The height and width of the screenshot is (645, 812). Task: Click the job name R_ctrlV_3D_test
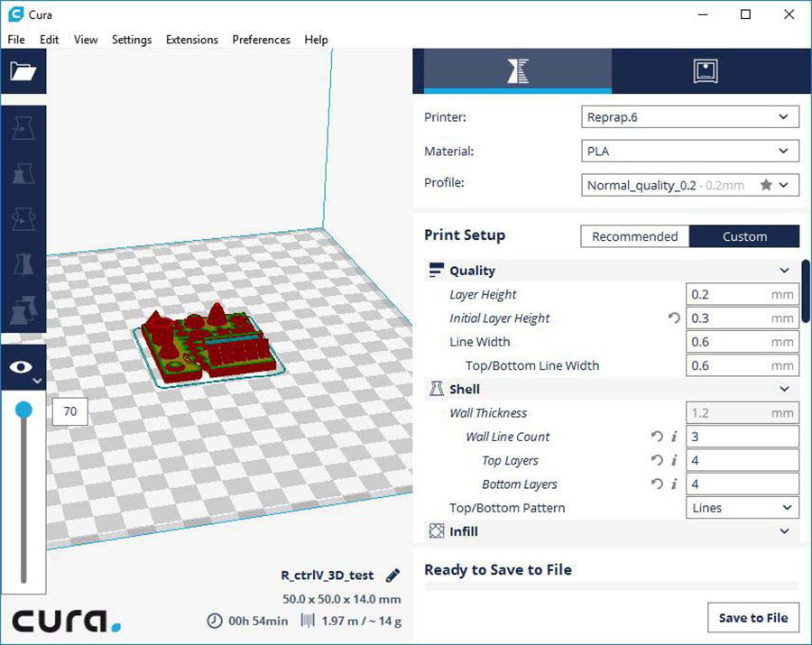[x=328, y=576]
